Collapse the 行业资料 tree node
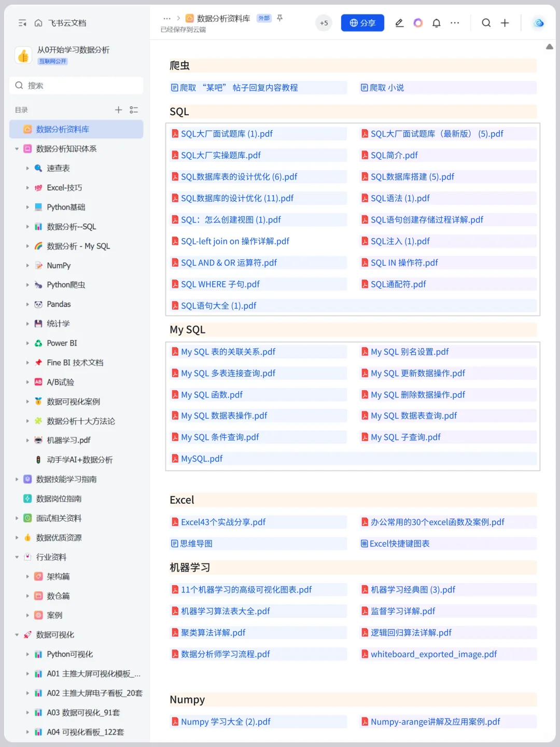 click(x=17, y=557)
